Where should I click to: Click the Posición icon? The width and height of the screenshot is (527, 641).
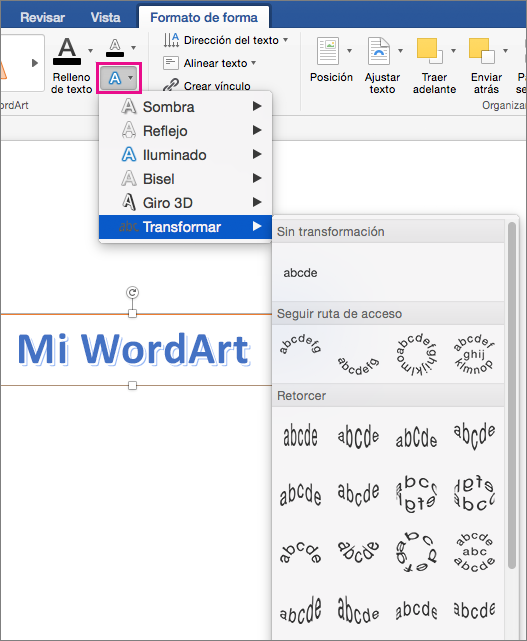pos(328,51)
